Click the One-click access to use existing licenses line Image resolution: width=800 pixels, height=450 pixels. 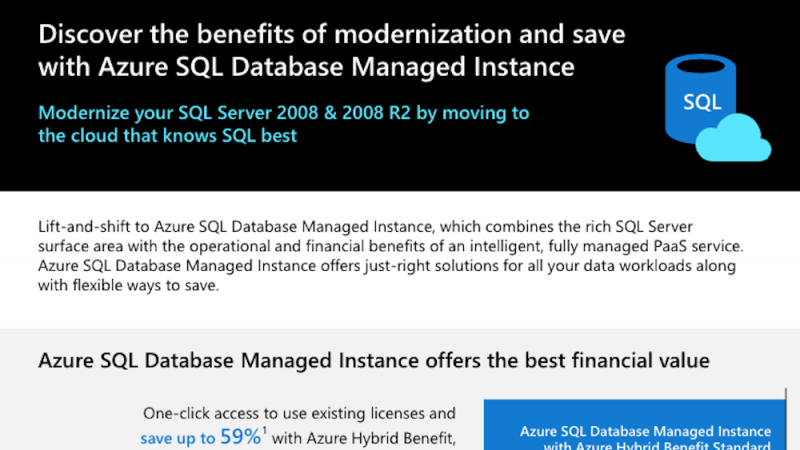click(299, 413)
